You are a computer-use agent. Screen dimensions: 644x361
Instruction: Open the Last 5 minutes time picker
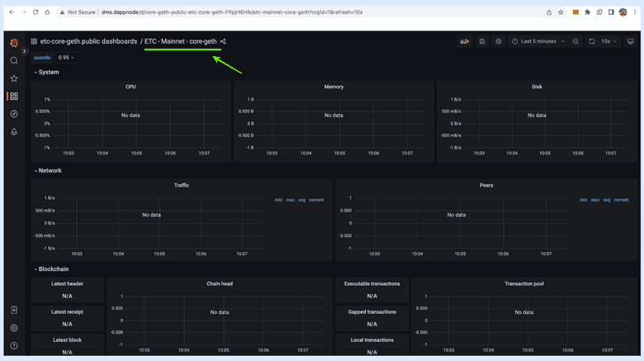point(538,41)
